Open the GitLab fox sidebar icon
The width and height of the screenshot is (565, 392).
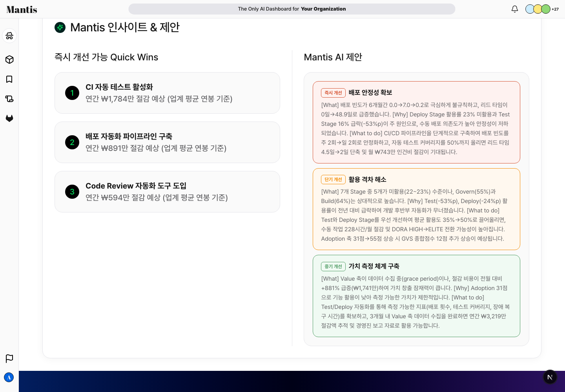(9, 118)
